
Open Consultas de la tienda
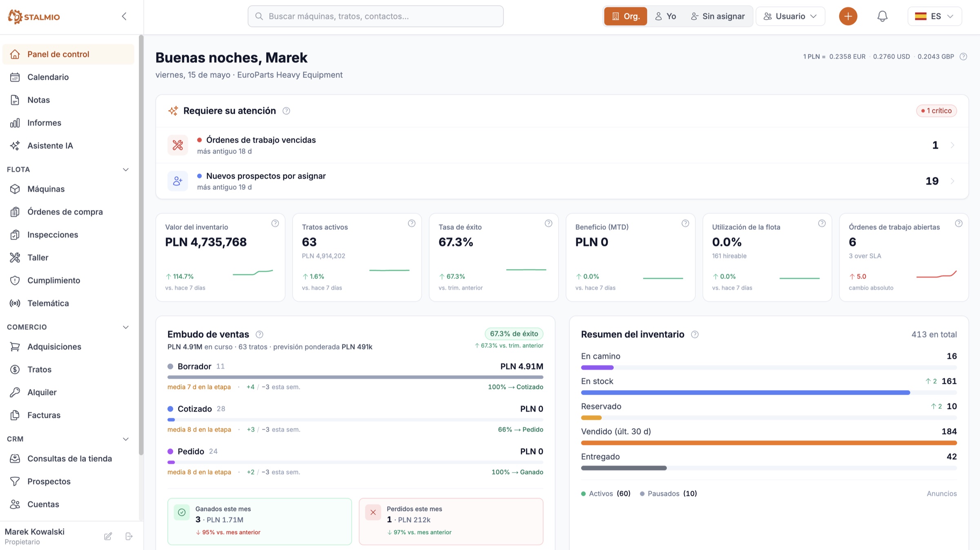[68, 459]
